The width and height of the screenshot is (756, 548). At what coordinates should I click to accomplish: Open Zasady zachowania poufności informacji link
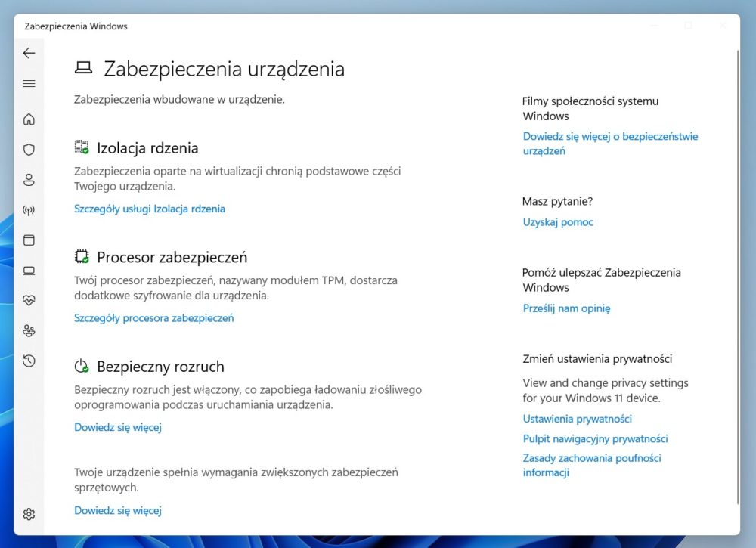592,465
